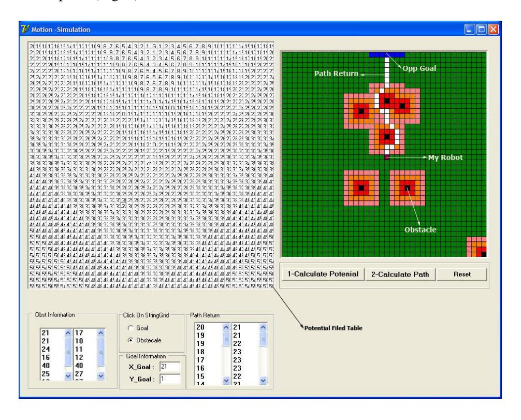Click down arrow of left Obst Information list
521x420 pixels.
click(68, 376)
